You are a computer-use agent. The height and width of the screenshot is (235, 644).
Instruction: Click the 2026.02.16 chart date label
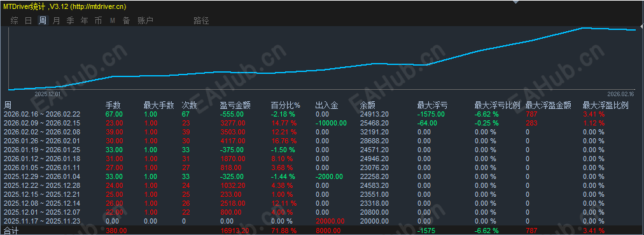click(620, 94)
